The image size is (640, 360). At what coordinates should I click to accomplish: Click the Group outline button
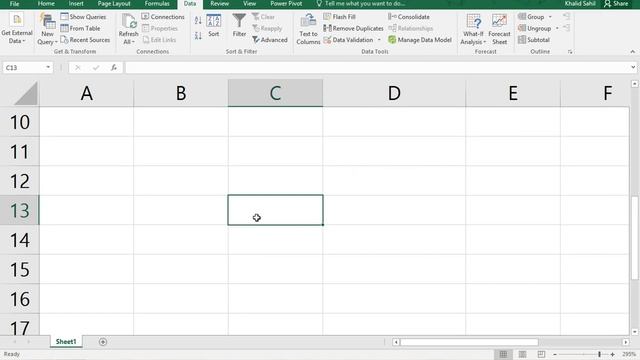coord(531,17)
